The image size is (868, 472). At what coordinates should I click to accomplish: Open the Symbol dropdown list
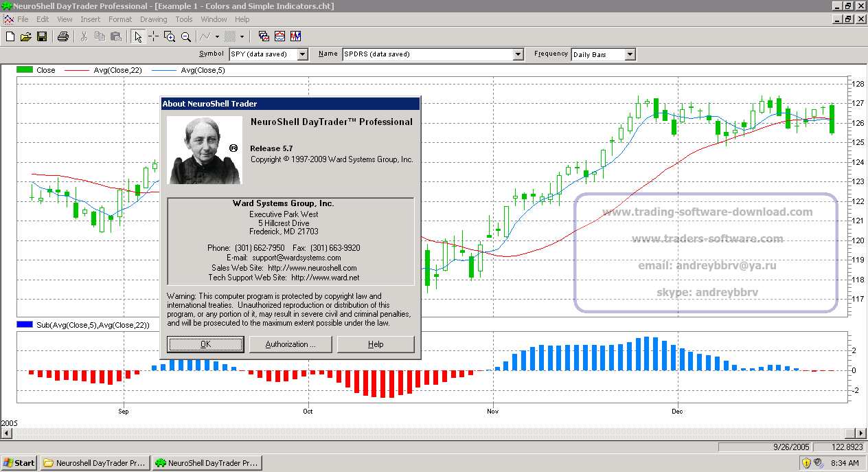(303, 54)
